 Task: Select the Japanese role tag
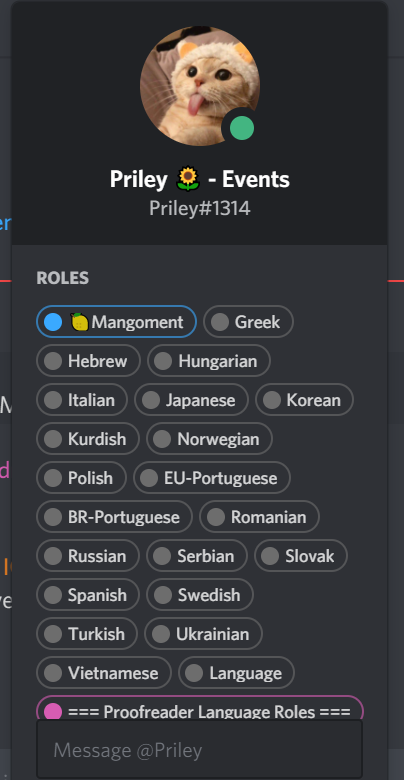[192, 400]
